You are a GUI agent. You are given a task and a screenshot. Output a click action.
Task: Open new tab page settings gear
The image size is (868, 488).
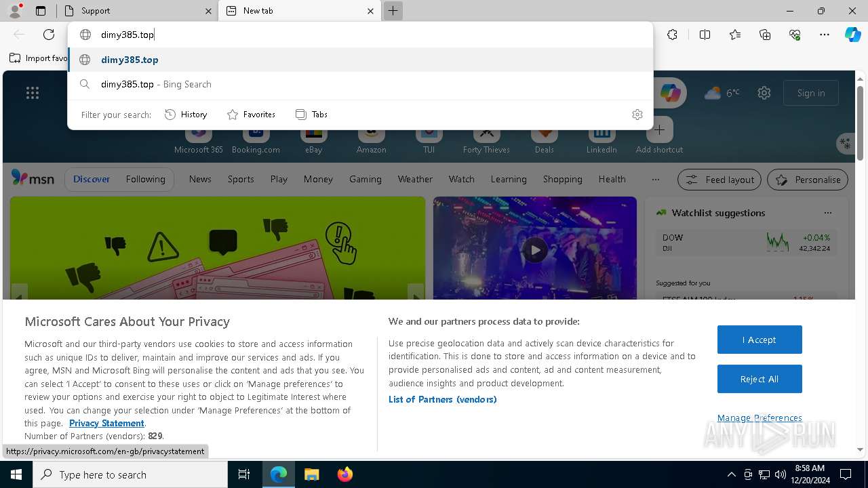click(764, 93)
